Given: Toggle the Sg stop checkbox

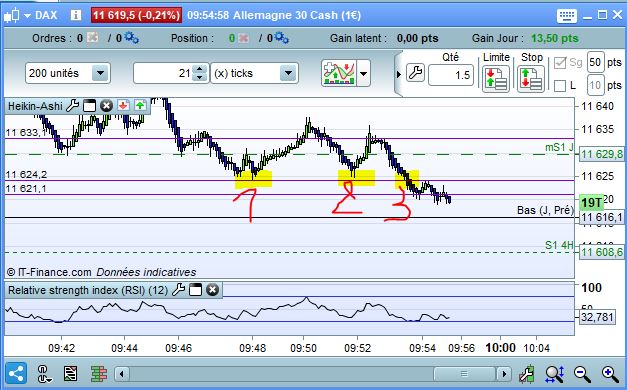Looking at the screenshot, I should (560, 62).
